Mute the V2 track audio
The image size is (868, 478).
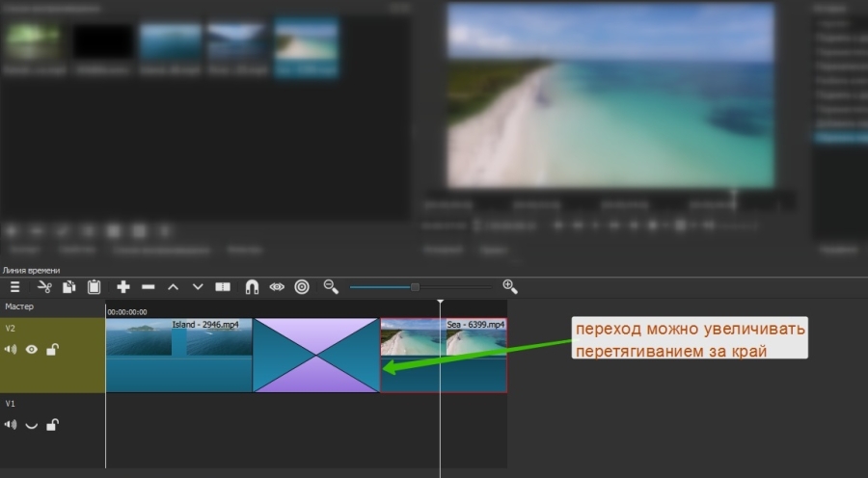(12, 350)
